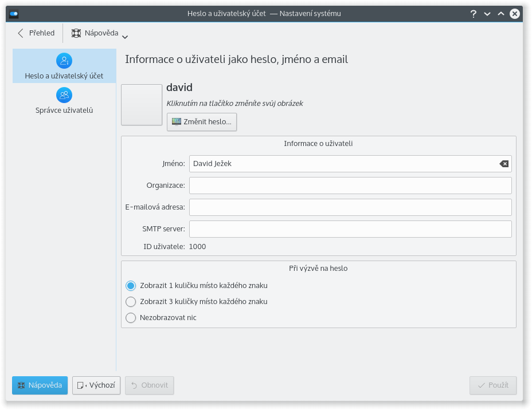This screenshot has width=532, height=410.
Task: Open Heslo a uživatelský účet sidebar icon
Action: pyautogui.click(x=64, y=61)
